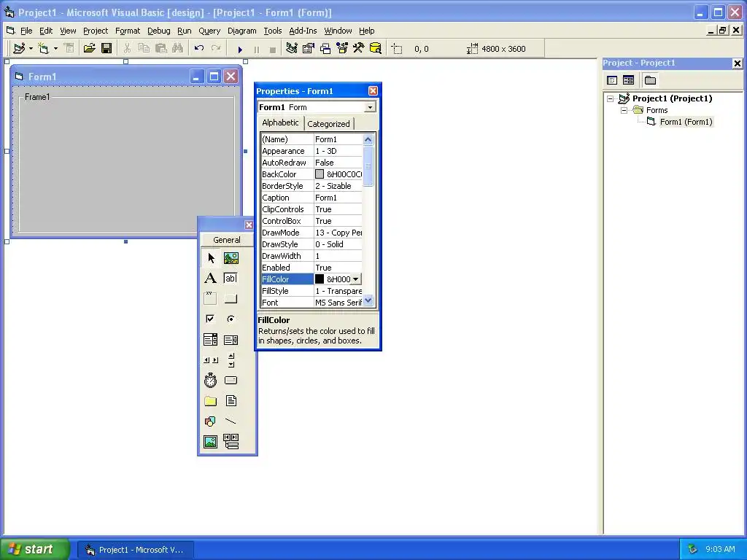Screen dimensions: 747x560
Task: Click the Find binoculars icon
Action: pyautogui.click(x=178, y=49)
